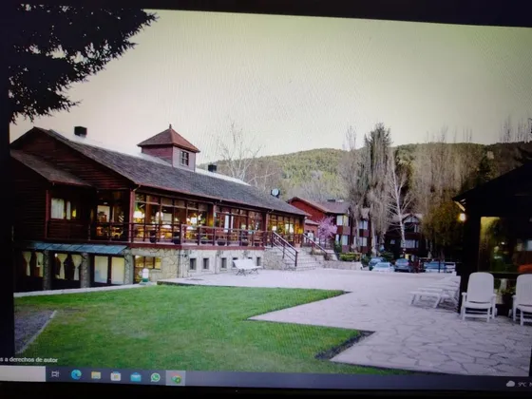Open WhatsApp from the taskbar
The width and height of the screenshot is (532, 399).
click(x=156, y=377)
